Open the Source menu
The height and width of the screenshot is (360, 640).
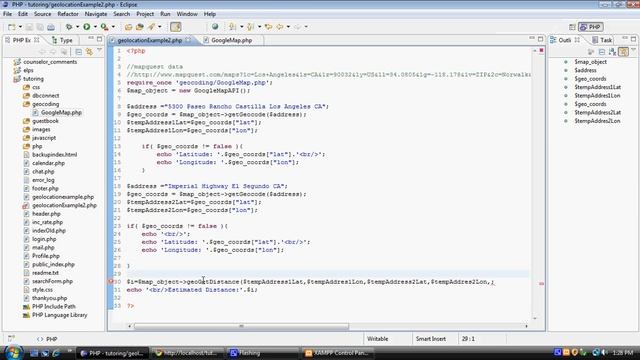[x=42, y=14]
